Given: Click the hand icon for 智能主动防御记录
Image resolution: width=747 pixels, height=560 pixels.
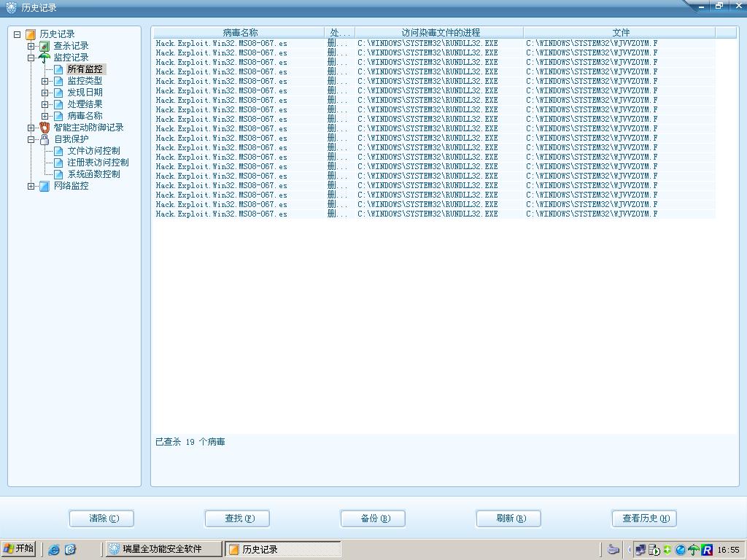Looking at the screenshot, I should 44,128.
